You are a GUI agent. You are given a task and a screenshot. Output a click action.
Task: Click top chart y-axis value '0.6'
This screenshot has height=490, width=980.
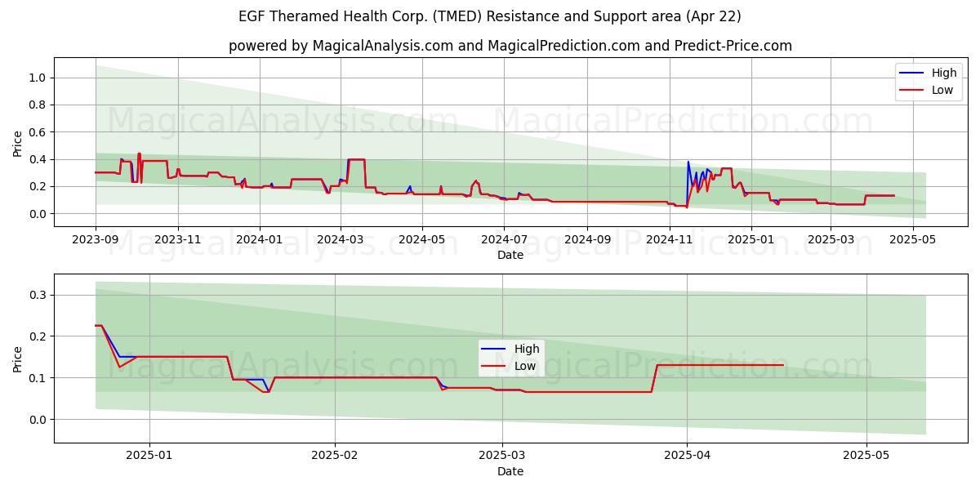click(39, 131)
